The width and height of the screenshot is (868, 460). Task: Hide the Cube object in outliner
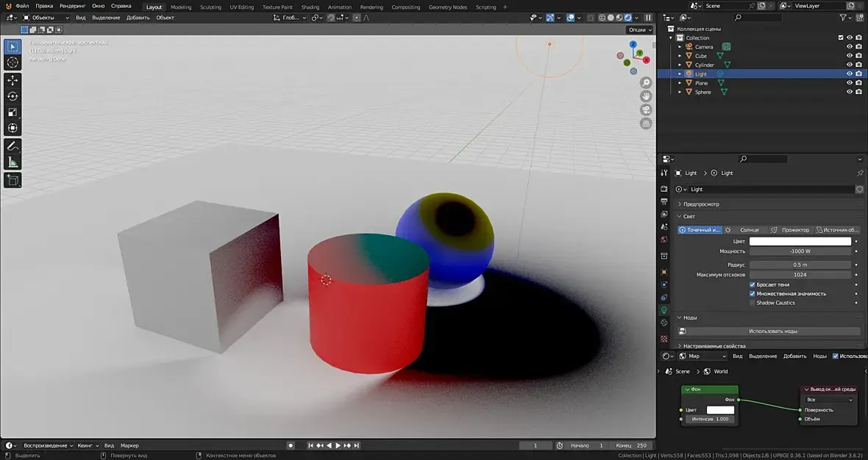(849, 56)
